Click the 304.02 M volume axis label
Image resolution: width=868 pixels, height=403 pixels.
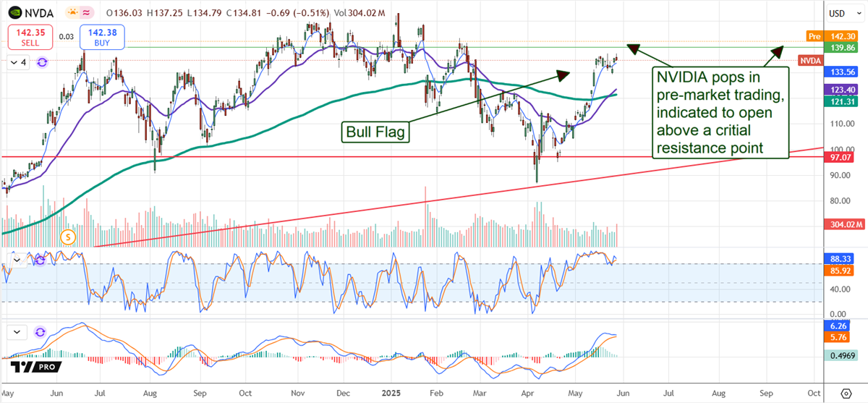pos(844,225)
